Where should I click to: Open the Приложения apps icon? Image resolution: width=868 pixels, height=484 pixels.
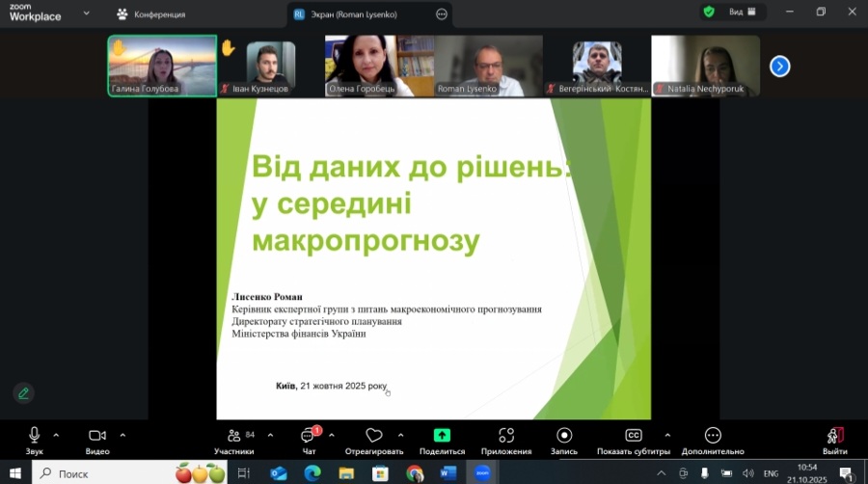point(506,436)
